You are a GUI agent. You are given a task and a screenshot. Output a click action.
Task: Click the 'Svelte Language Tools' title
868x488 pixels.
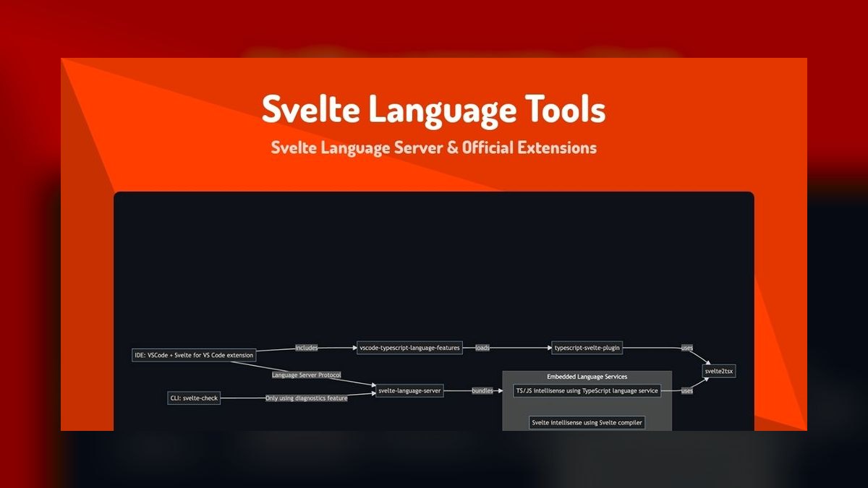pos(433,110)
